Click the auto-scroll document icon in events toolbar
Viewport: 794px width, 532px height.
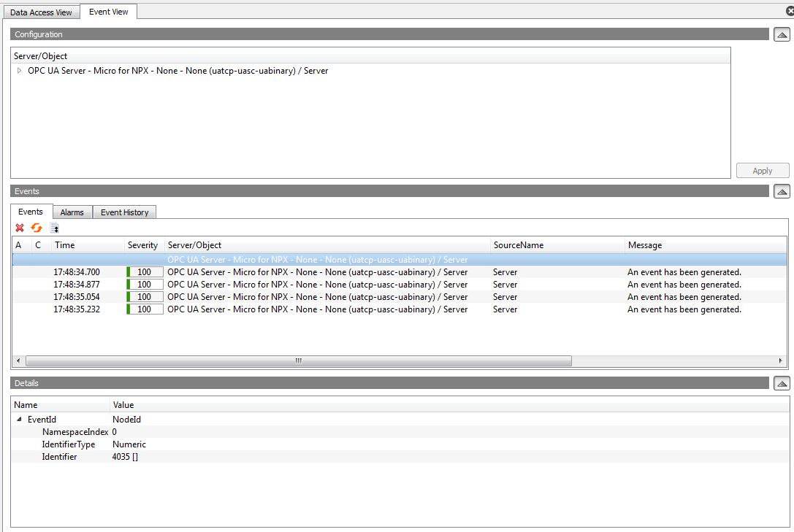pos(54,228)
